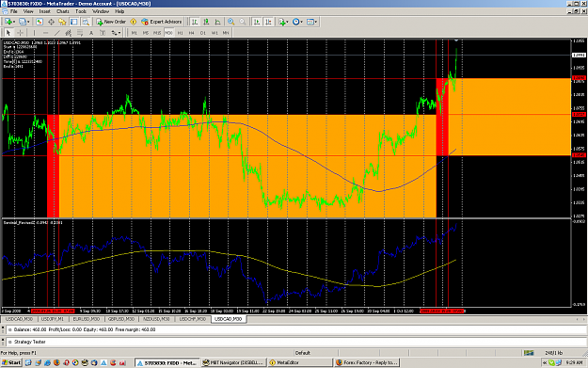
Task: Expand the Arrows objects dropdown arrow
Action: [119, 33]
